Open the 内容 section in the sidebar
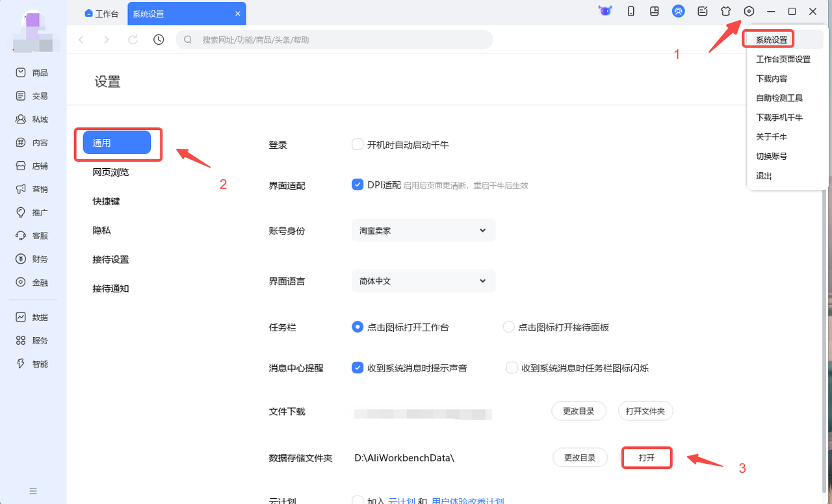This screenshot has height=504, width=832. (32, 143)
